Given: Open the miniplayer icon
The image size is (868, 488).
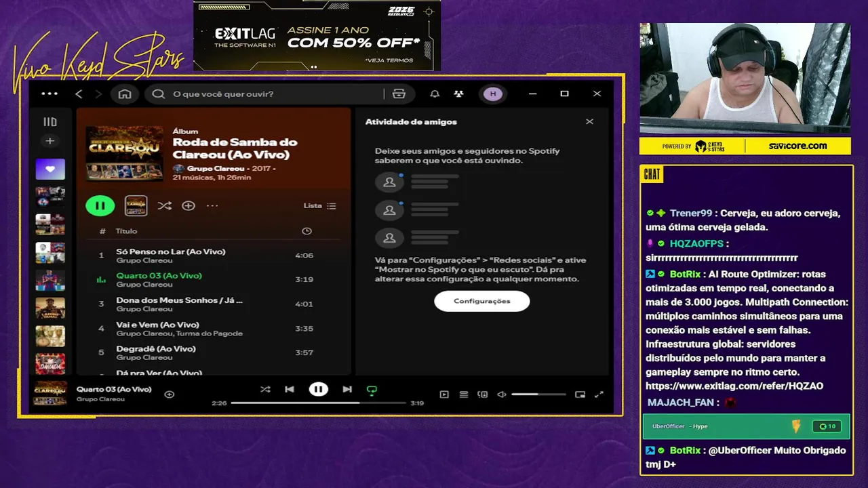Looking at the screenshot, I should (580, 394).
